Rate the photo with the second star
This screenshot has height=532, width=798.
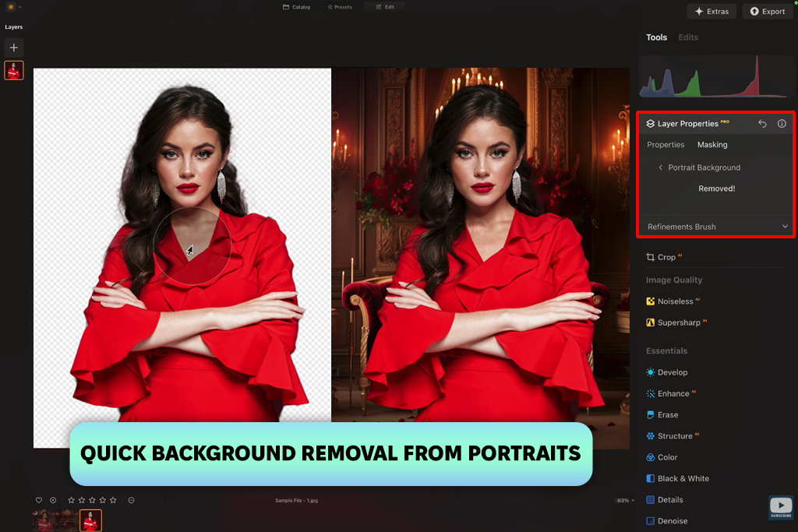(81, 501)
